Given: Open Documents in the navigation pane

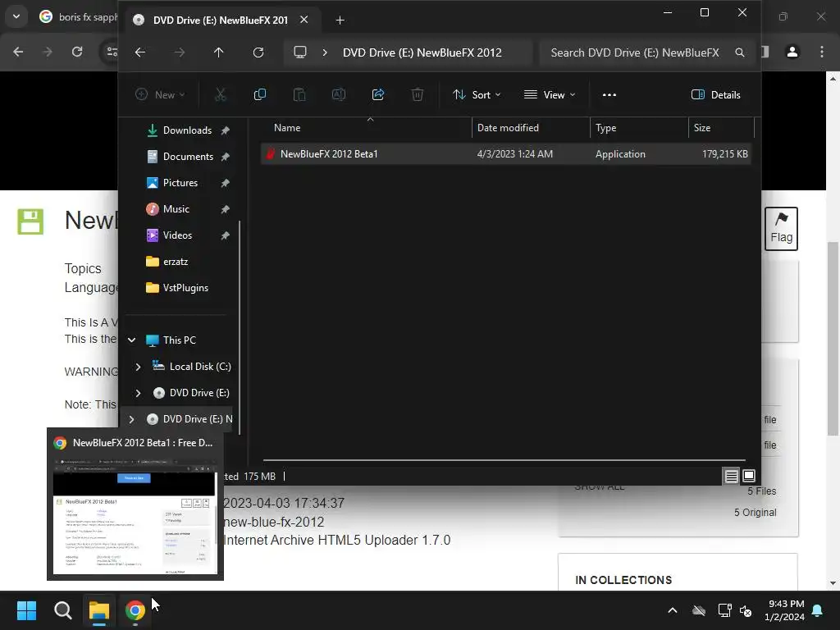Looking at the screenshot, I should pyautogui.click(x=188, y=157).
